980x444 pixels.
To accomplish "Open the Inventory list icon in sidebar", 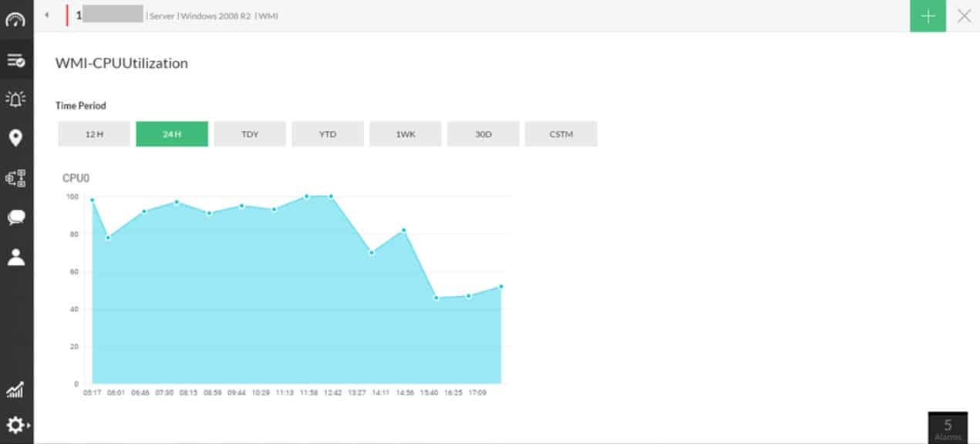I will (x=15, y=60).
